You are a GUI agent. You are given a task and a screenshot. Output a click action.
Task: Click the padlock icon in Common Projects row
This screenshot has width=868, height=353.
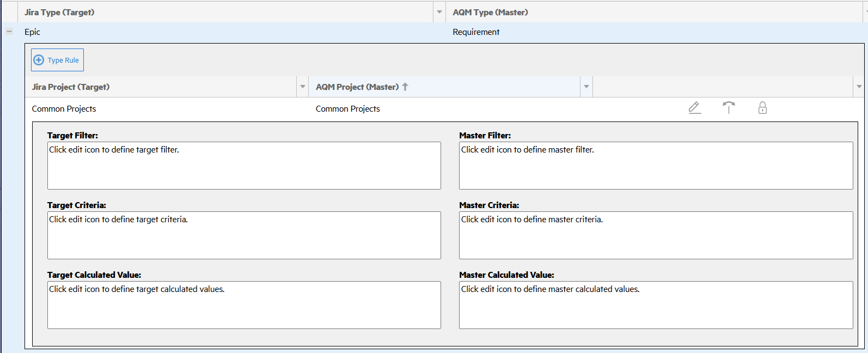tap(762, 108)
